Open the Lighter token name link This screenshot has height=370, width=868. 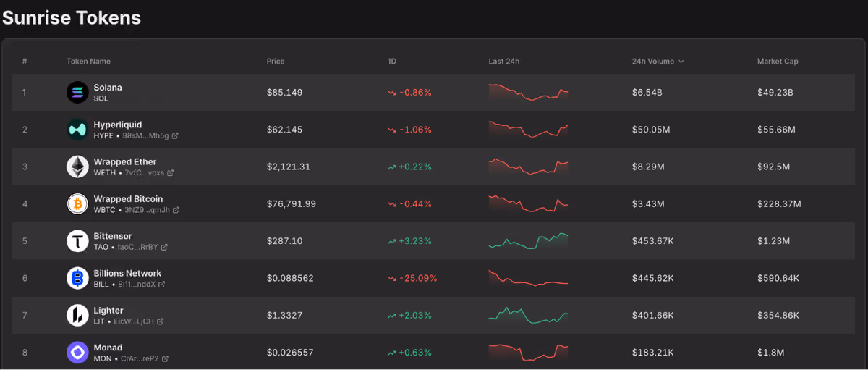click(109, 311)
